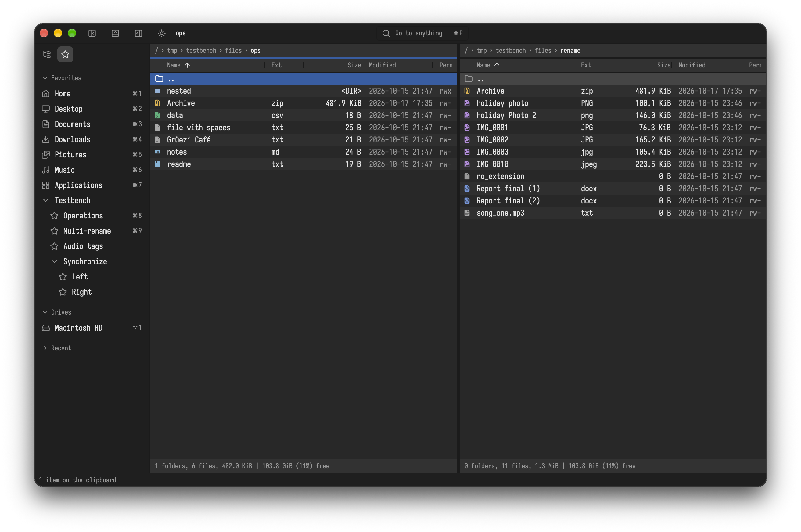Select Report final (1) docx icon
The height and width of the screenshot is (532, 801).
(x=467, y=189)
